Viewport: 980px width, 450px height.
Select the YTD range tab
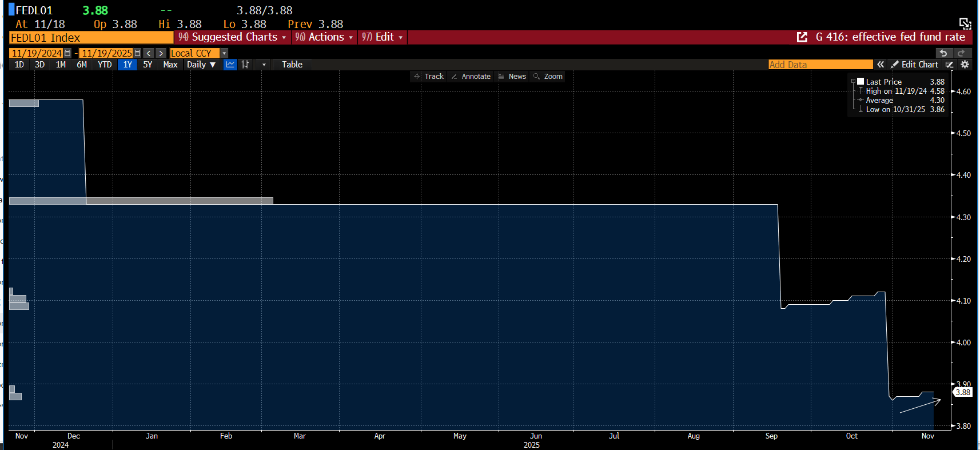pos(105,65)
